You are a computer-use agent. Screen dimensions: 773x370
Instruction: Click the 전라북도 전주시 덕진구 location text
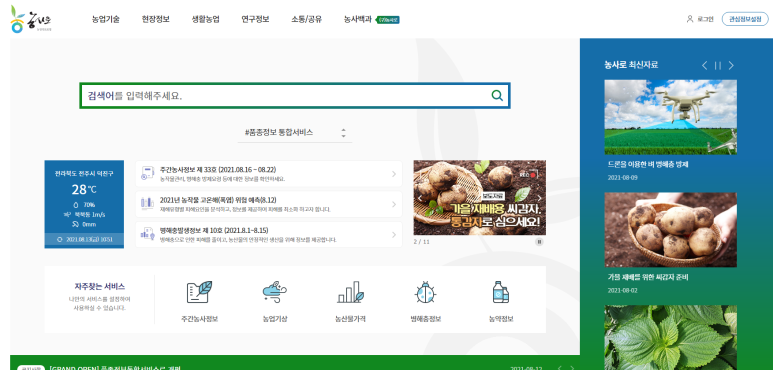point(84,174)
